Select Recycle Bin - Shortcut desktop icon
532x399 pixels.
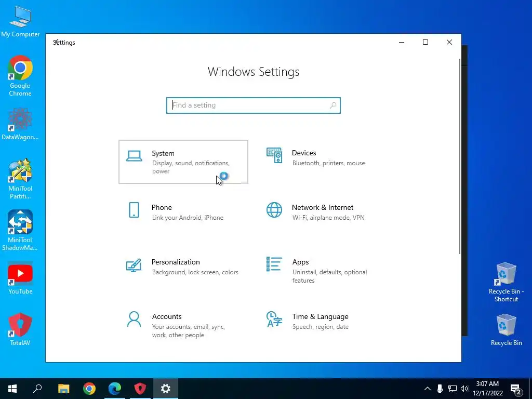tap(506, 282)
